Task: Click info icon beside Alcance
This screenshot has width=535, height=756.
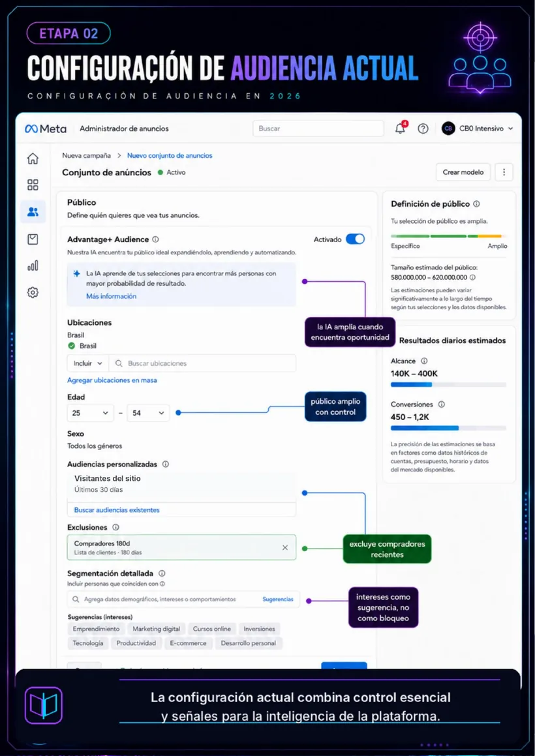Action: tap(424, 361)
